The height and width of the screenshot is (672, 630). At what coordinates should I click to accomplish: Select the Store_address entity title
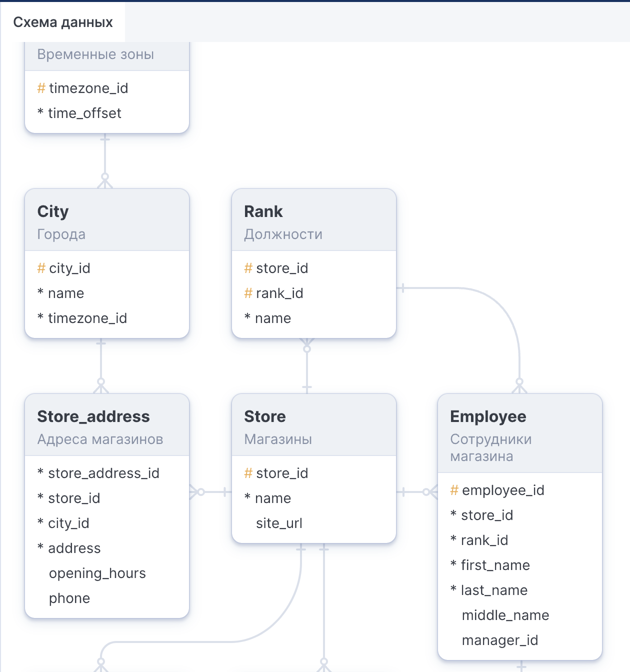click(x=93, y=417)
